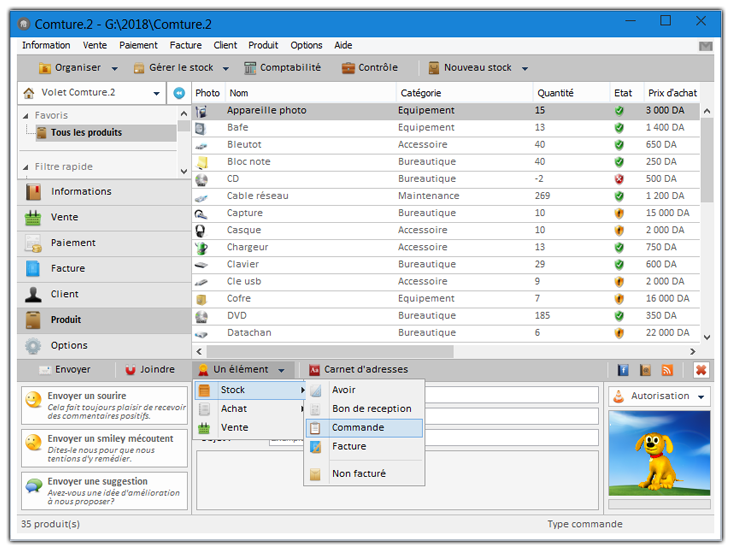Select Commande in the Stock submenu
The height and width of the screenshot is (551, 732).
pyautogui.click(x=357, y=427)
